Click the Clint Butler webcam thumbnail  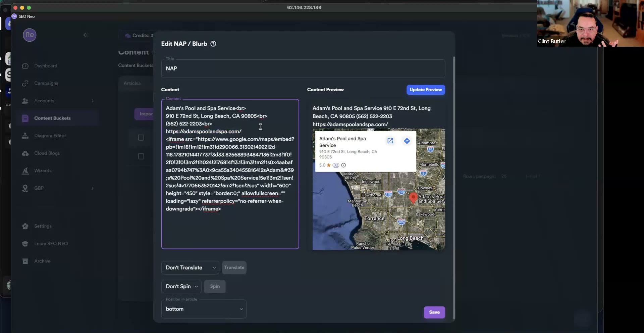tap(590, 23)
